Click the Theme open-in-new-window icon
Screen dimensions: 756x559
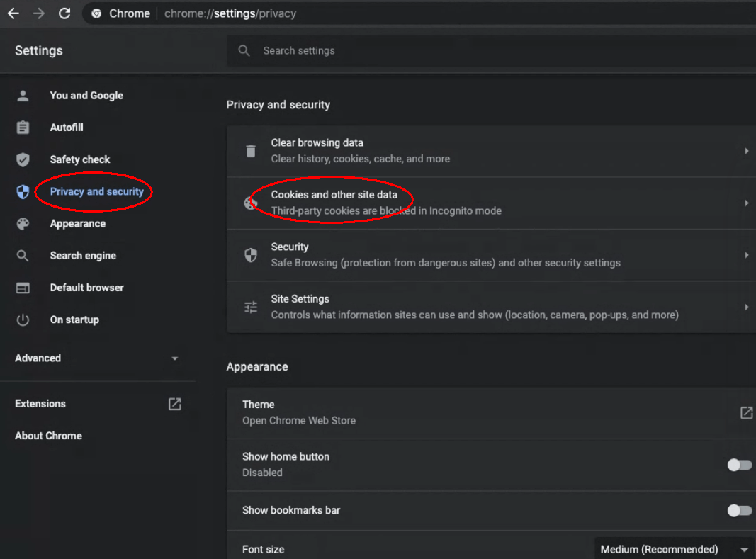(x=746, y=412)
